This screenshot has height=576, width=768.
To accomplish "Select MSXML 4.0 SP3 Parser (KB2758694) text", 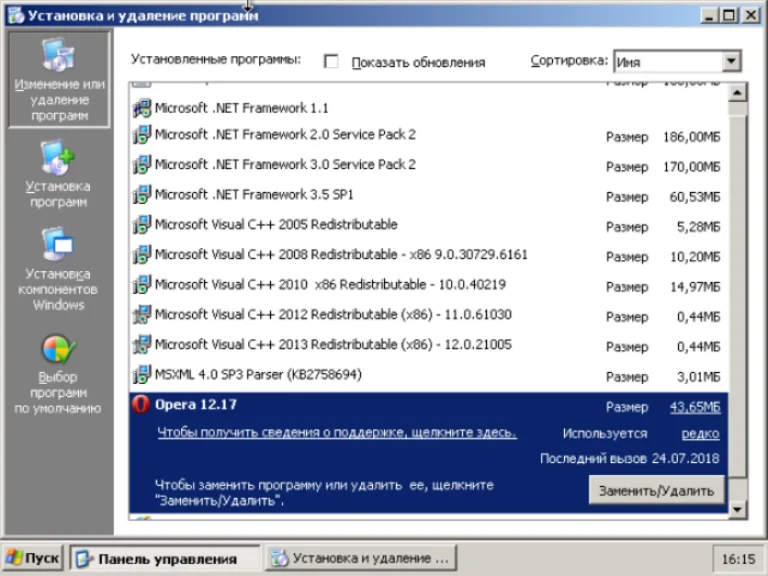I will (x=258, y=375).
